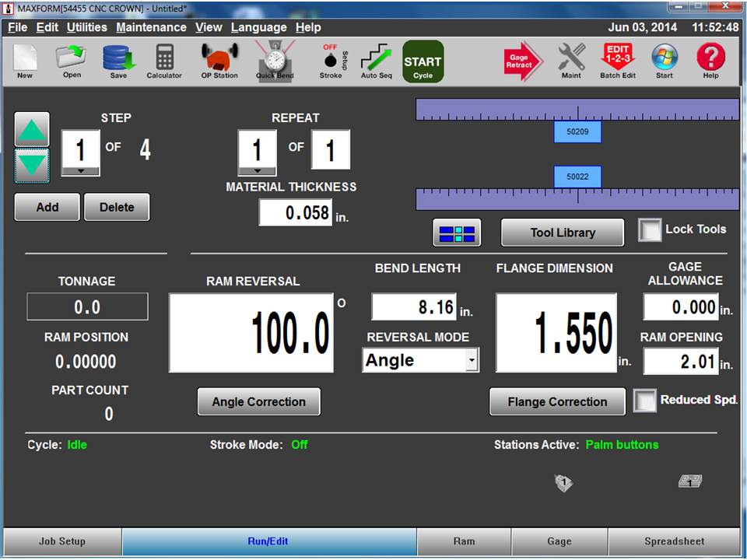Open the File menu

point(18,28)
